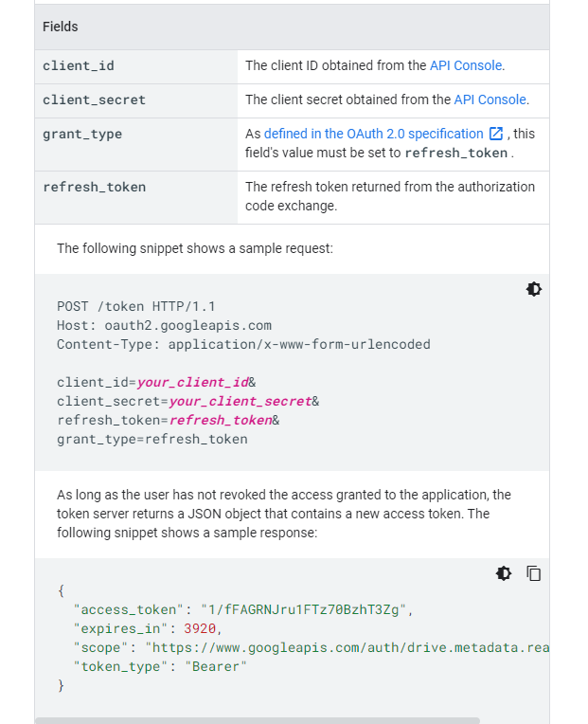Click the POST /token HTTP/1.1 line

(x=136, y=306)
